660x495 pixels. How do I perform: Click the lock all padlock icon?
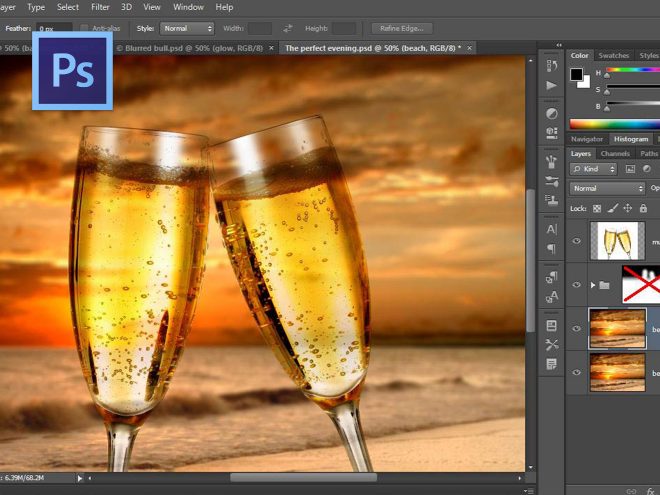[642, 208]
